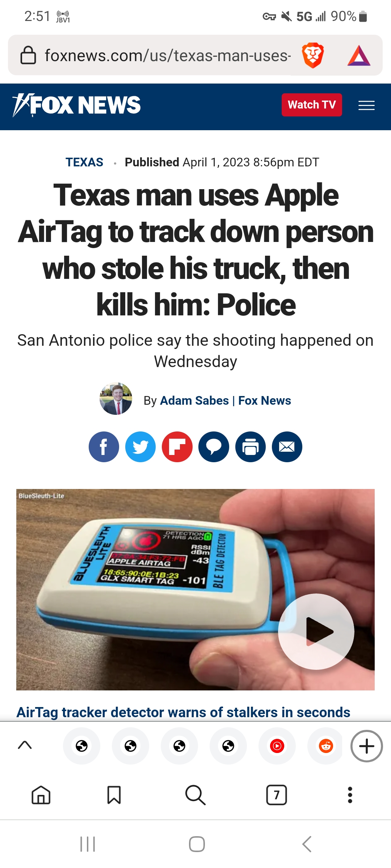Share article via Flipboard icon
391x868 pixels.
pos(177,447)
